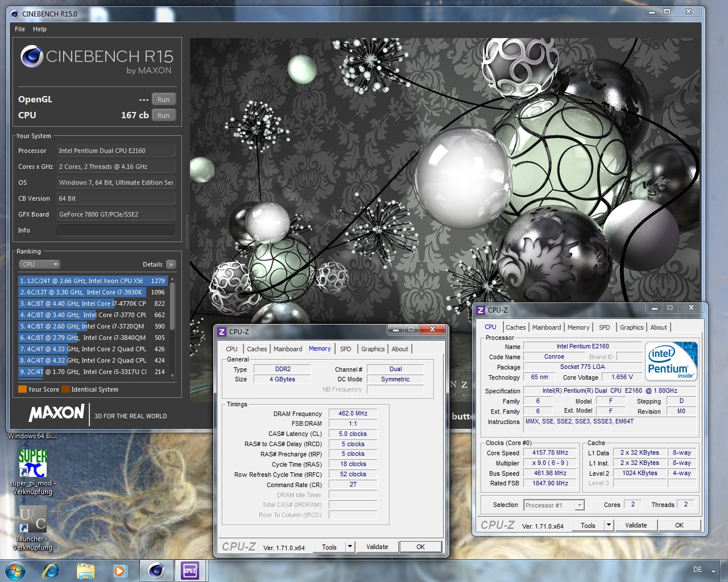Select ranking entry Core i7-3930K
This screenshot has width=728, height=582.
click(92, 292)
